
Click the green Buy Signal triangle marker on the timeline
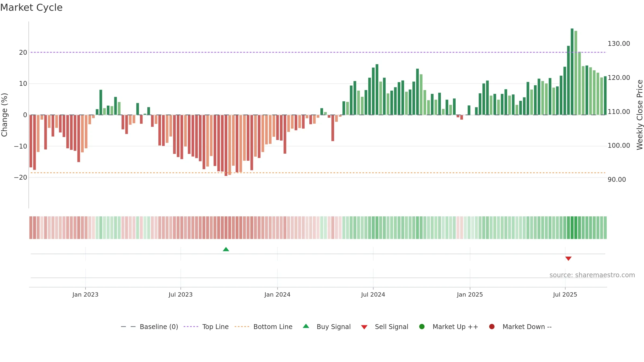226,249
